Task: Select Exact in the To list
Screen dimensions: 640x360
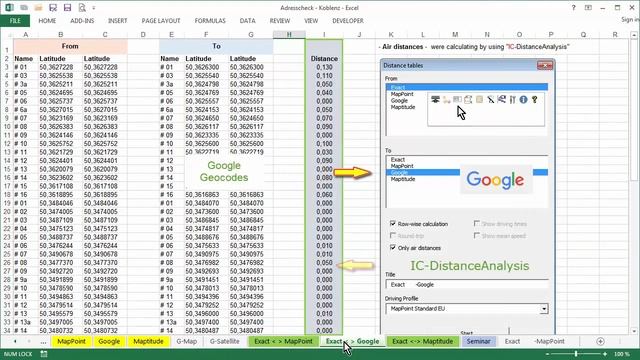Action: tap(398, 160)
